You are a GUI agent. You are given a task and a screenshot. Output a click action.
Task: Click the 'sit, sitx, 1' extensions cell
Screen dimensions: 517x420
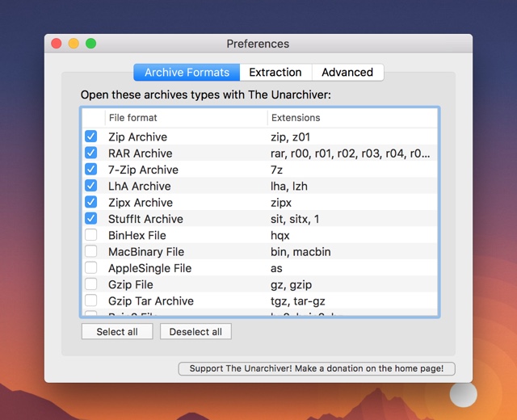[295, 219]
